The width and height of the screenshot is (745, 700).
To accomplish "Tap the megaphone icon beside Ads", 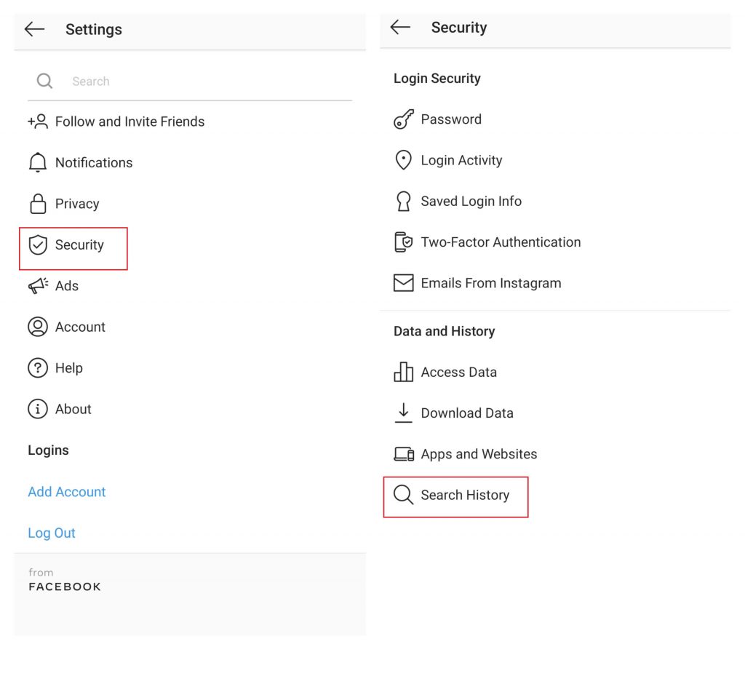I will [38, 286].
